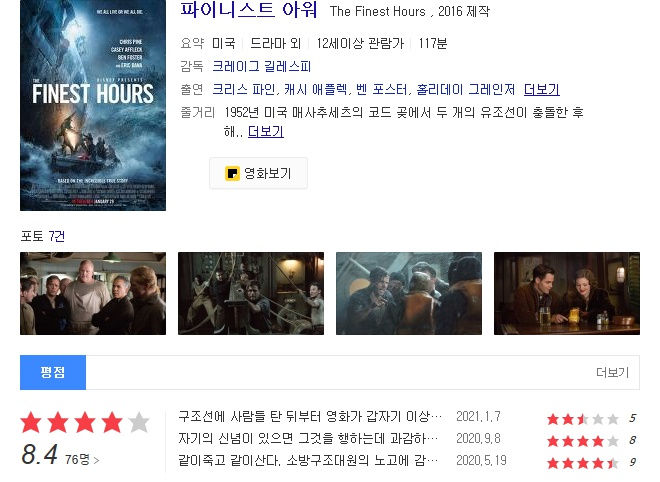Click the chevron arrow next to 76명
The width and height of the screenshot is (660, 482).
pos(96,461)
